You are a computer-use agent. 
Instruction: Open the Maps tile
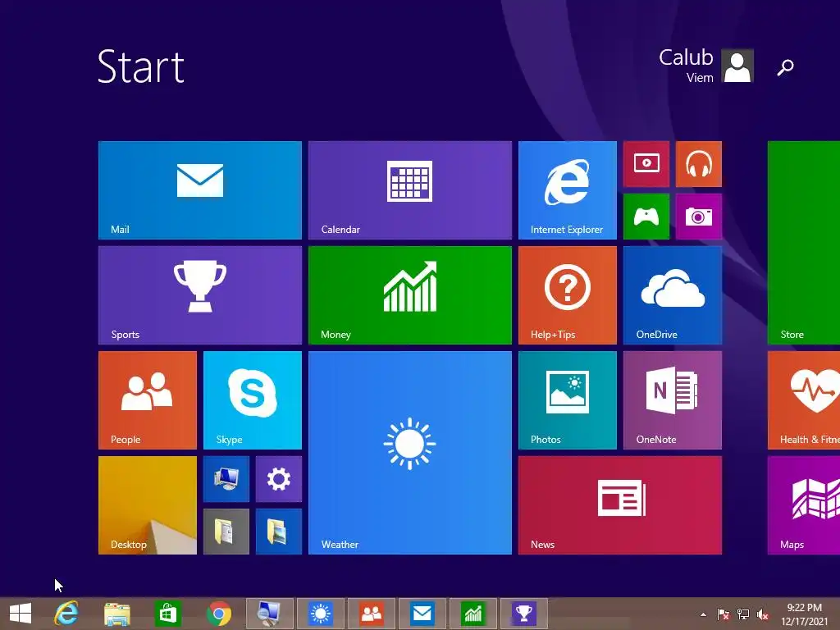804,505
